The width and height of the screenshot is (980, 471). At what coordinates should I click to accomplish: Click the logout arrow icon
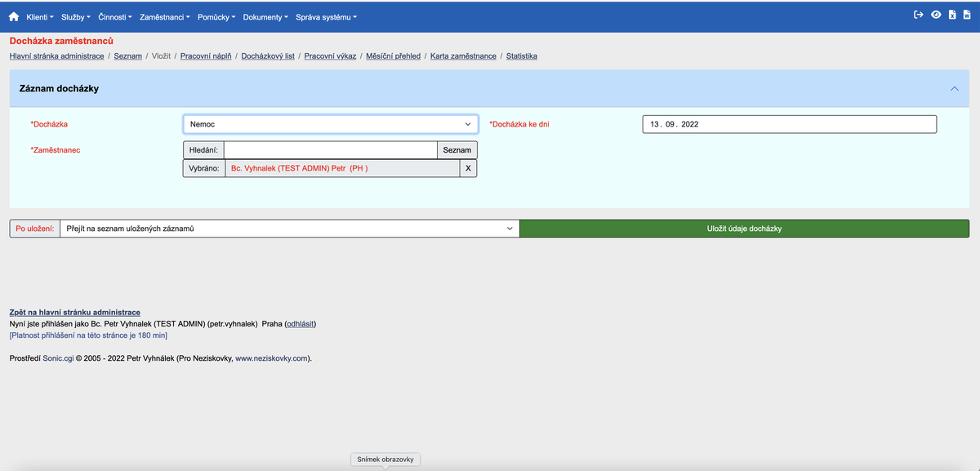coord(919,15)
